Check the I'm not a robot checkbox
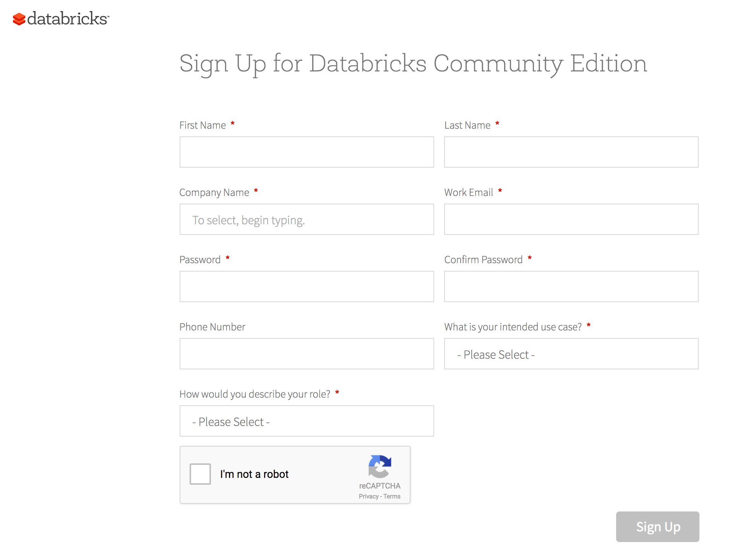The height and width of the screenshot is (560, 735). [x=200, y=474]
